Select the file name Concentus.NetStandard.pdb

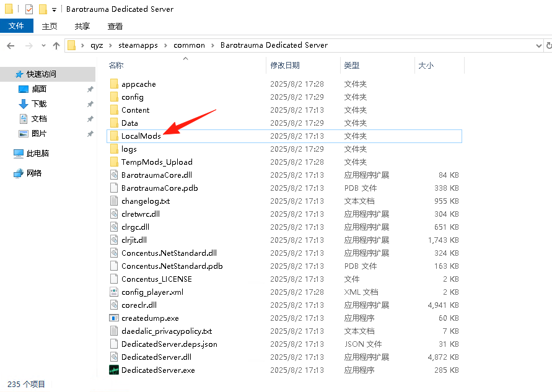[x=172, y=266]
